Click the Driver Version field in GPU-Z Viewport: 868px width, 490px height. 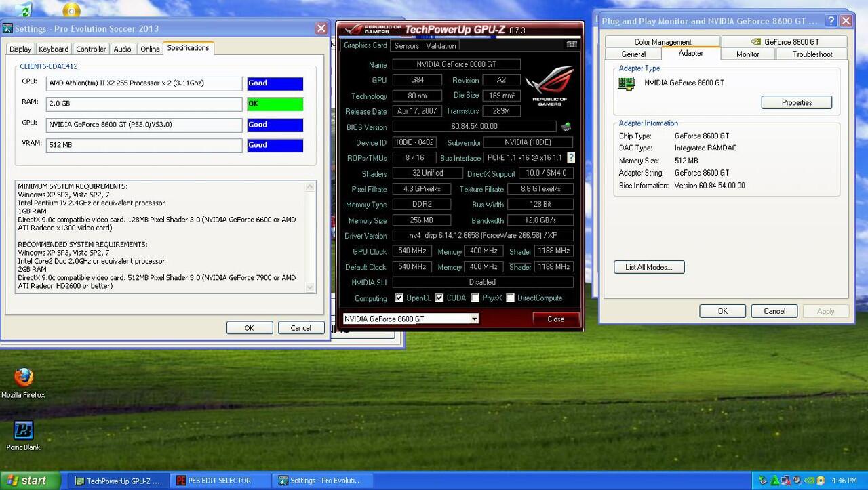(483, 236)
